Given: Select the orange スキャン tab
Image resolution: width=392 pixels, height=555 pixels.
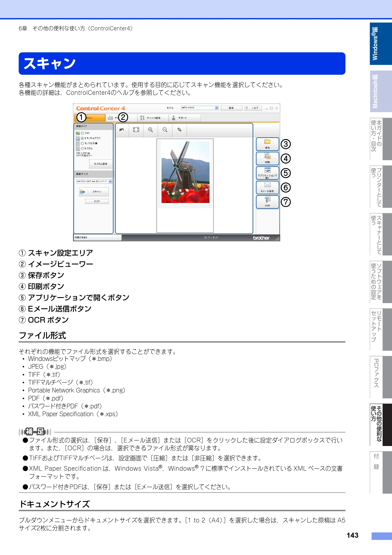Looking at the screenshot, I should coord(90,118).
